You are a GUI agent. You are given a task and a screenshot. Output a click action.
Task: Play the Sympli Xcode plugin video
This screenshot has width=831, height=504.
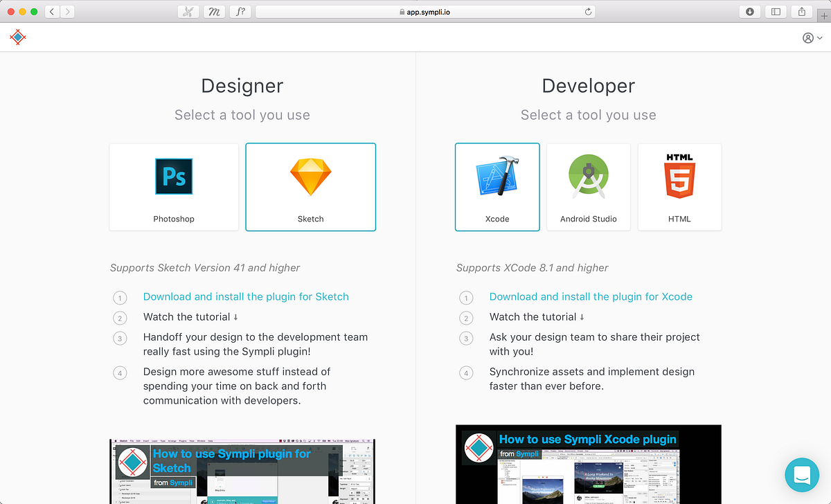pyautogui.click(x=589, y=465)
